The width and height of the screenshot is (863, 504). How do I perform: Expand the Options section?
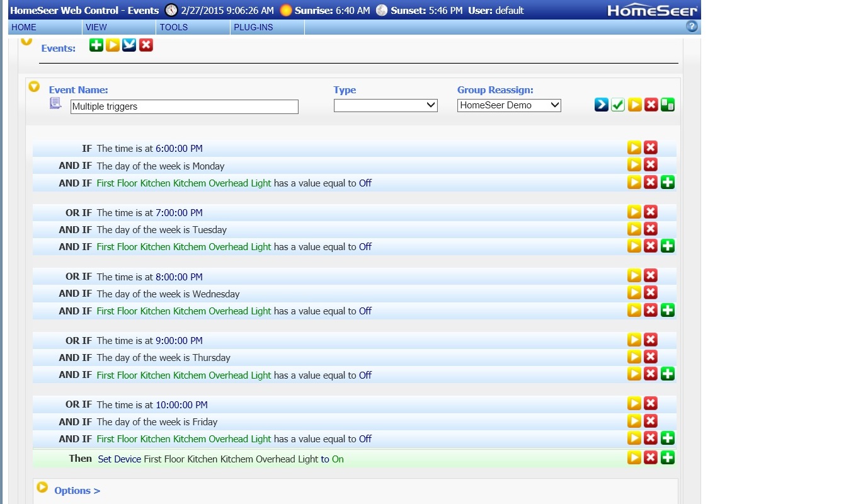[x=42, y=487]
